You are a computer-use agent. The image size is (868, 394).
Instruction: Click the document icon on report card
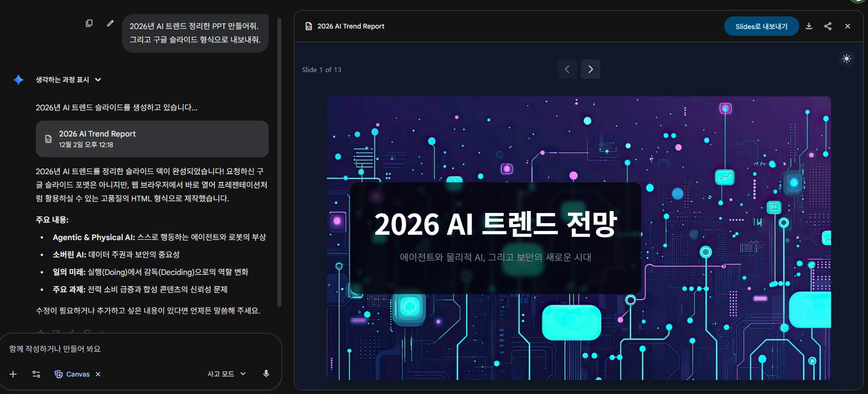tap(48, 139)
